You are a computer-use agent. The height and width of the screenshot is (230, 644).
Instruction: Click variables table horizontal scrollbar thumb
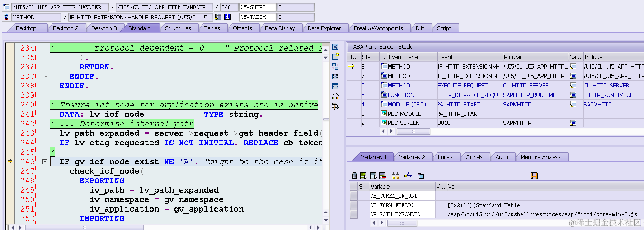point(401,223)
